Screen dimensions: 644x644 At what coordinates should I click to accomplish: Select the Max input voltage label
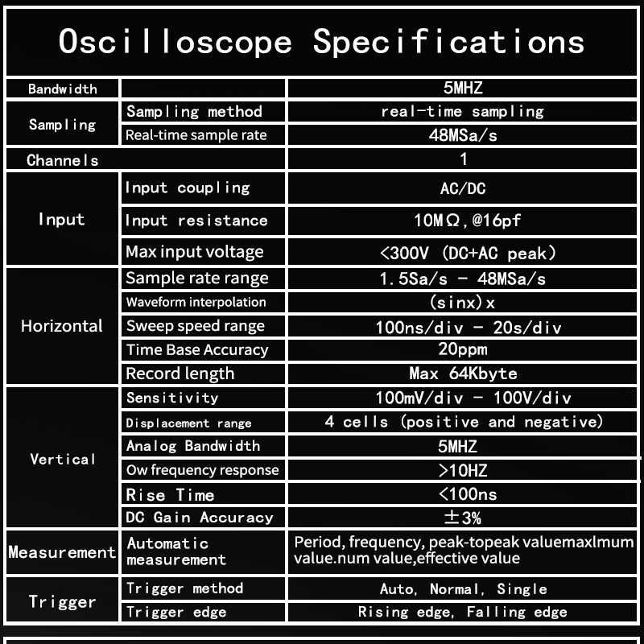coord(195,252)
